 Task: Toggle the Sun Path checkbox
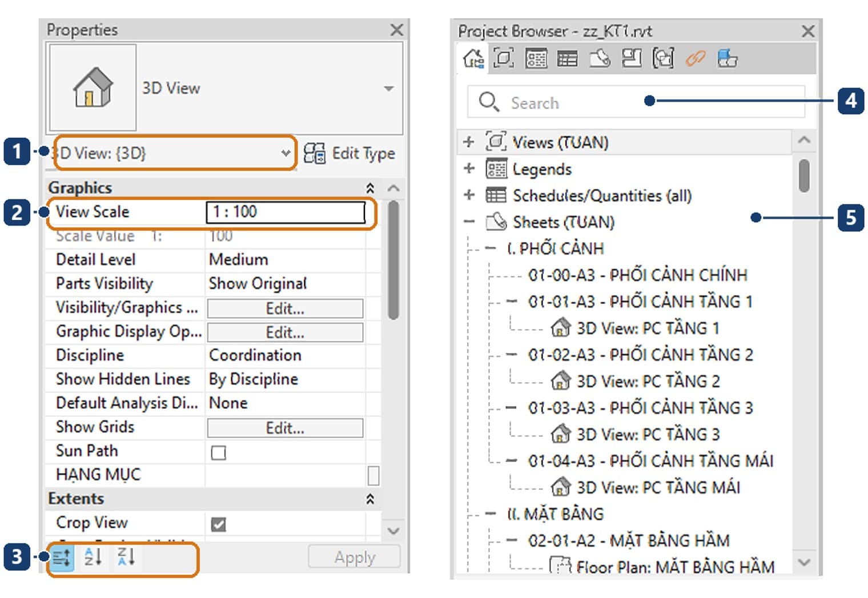pos(218,452)
